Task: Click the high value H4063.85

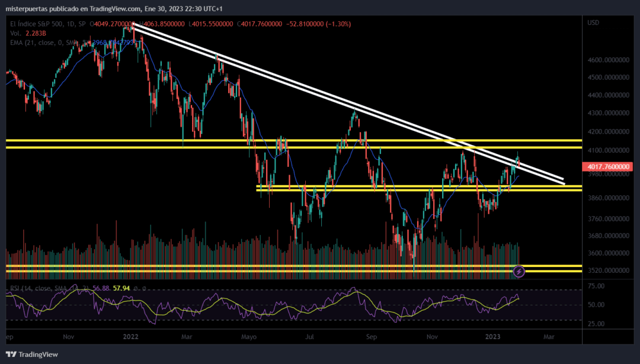Action: point(162,24)
